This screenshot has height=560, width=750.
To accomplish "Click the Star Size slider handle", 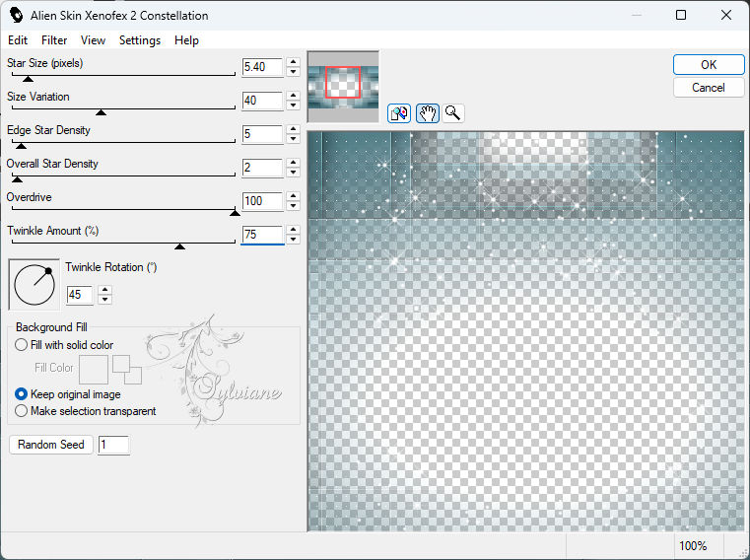I will point(28,79).
